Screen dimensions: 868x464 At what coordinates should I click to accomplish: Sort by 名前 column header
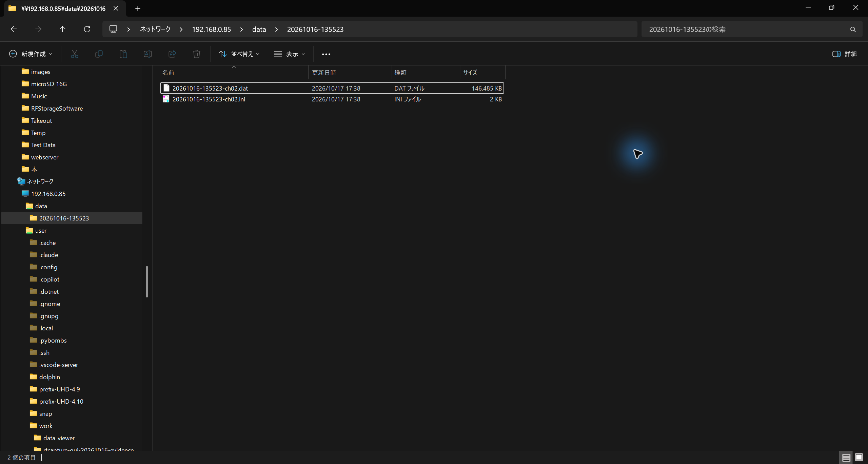pyautogui.click(x=234, y=73)
